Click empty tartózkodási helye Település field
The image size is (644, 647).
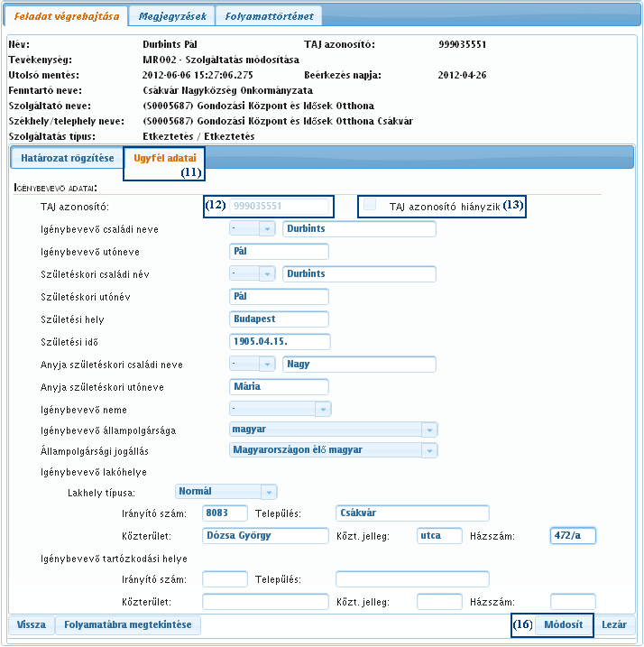pyautogui.click(x=412, y=579)
